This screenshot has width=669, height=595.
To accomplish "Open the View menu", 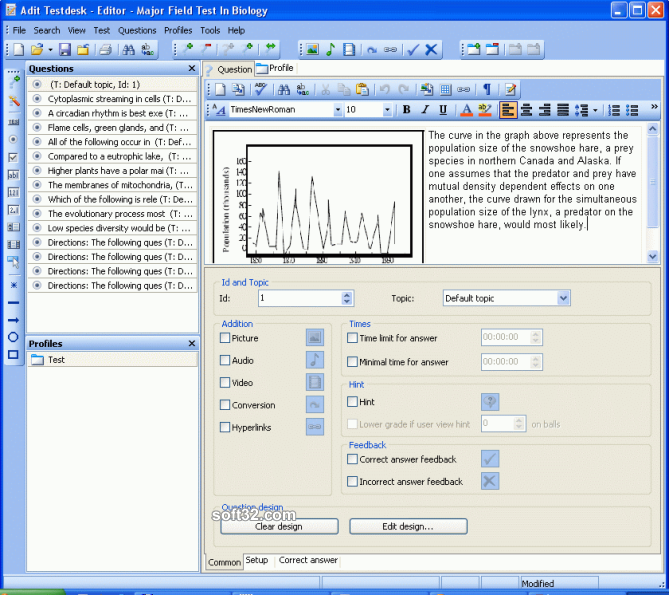I will 76,30.
